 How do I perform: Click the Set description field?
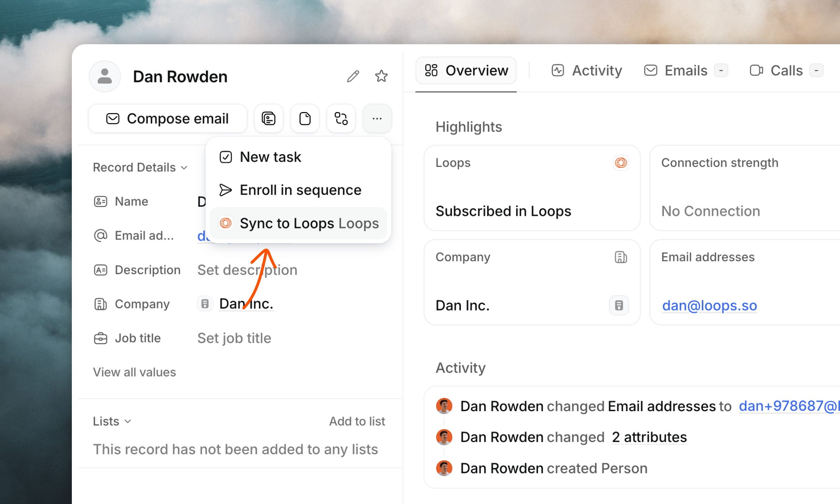coord(247,270)
